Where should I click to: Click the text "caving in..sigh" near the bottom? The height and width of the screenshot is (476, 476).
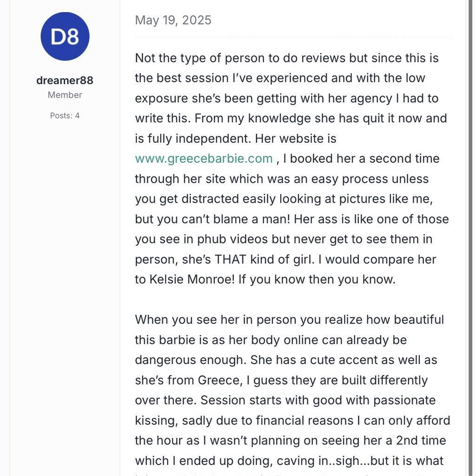coord(321,461)
